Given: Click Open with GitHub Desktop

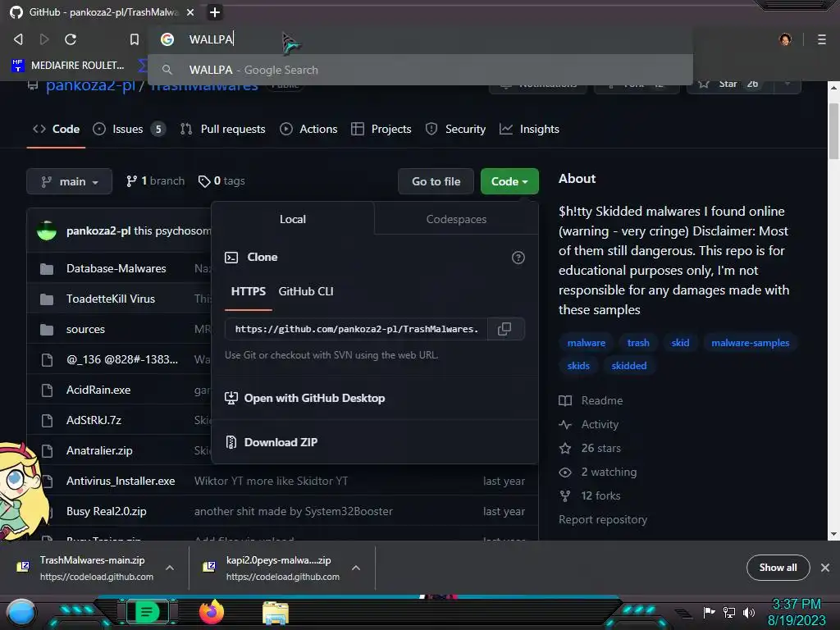Looking at the screenshot, I should tap(305, 398).
